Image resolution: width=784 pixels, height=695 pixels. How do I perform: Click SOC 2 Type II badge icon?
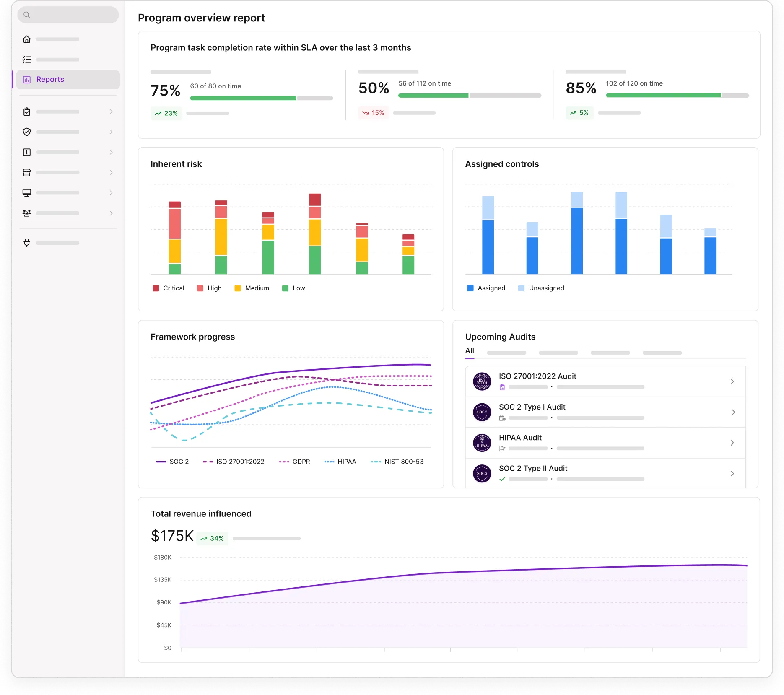[482, 474]
